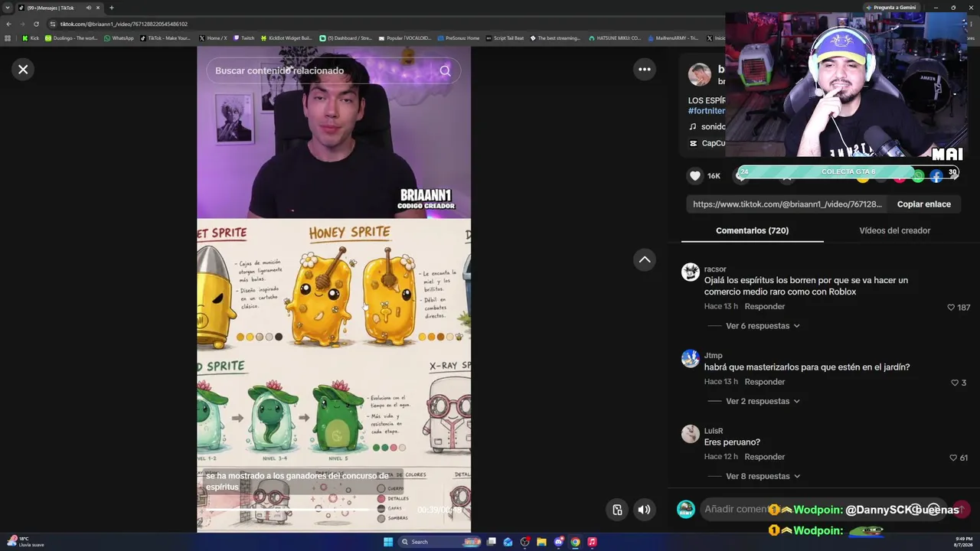Mute the video with the speaker icon
This screenshot has height=551, width=980.
pyautogui.click(x=645, y=510)
